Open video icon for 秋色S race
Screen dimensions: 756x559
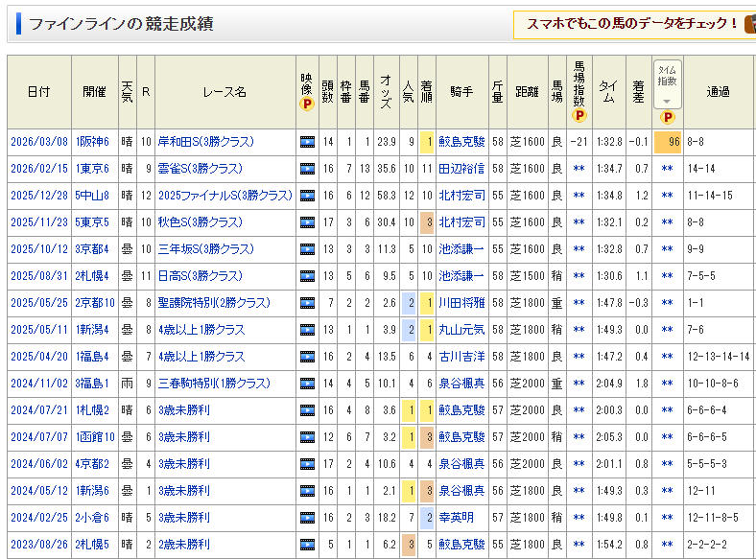[307, 222]
